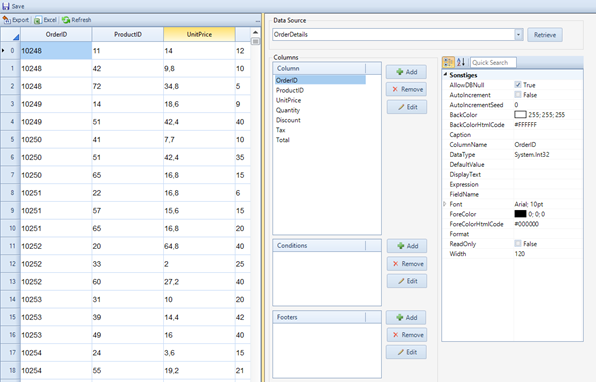This screenshot has height=382, width=596.
Task: Add a new column
Action: pos(406,72)
